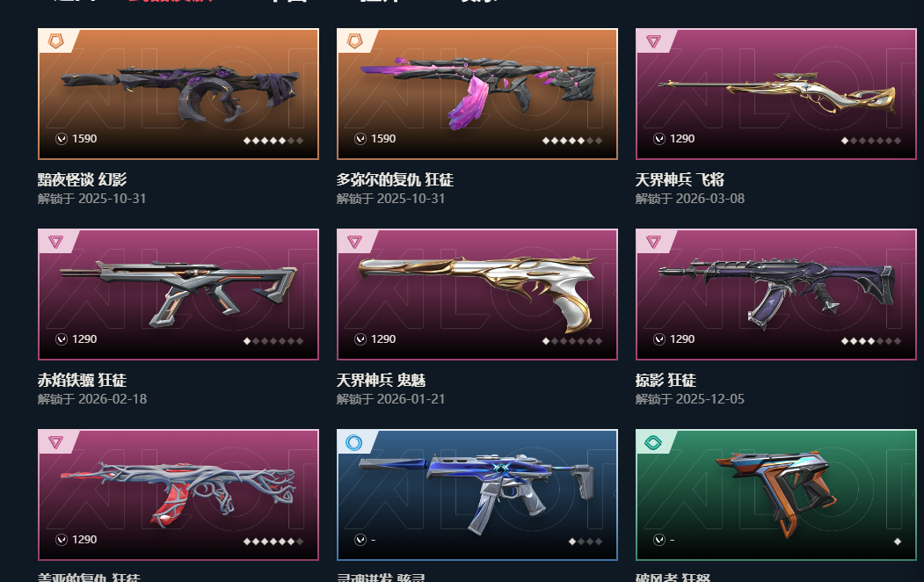Click orange tier badge on 多弥尔的复仇 狂徒 card
This screenshot has height=582, width=924.
(x=355, y=41)
